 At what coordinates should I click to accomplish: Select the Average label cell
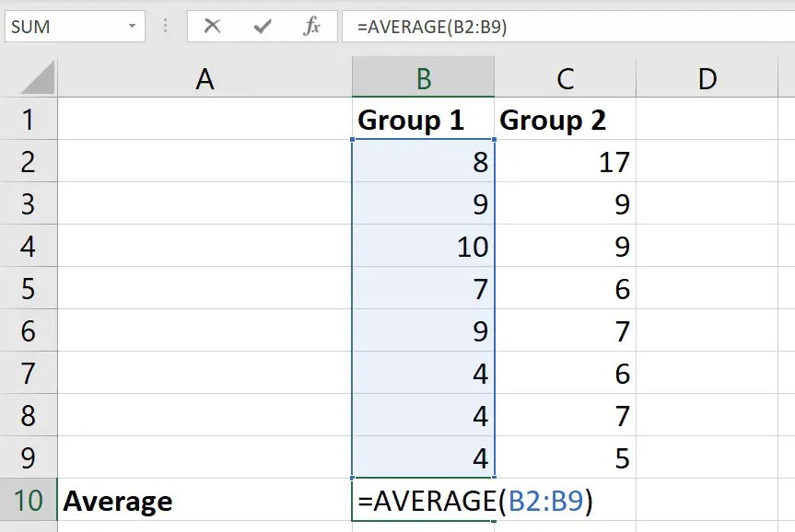[205, 501]
